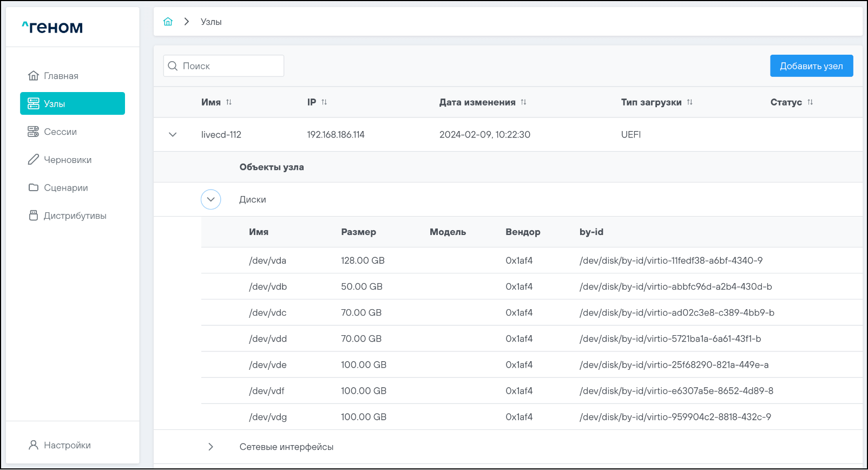
Task: Click the home icon in breadcrumb
Action: 168,22
